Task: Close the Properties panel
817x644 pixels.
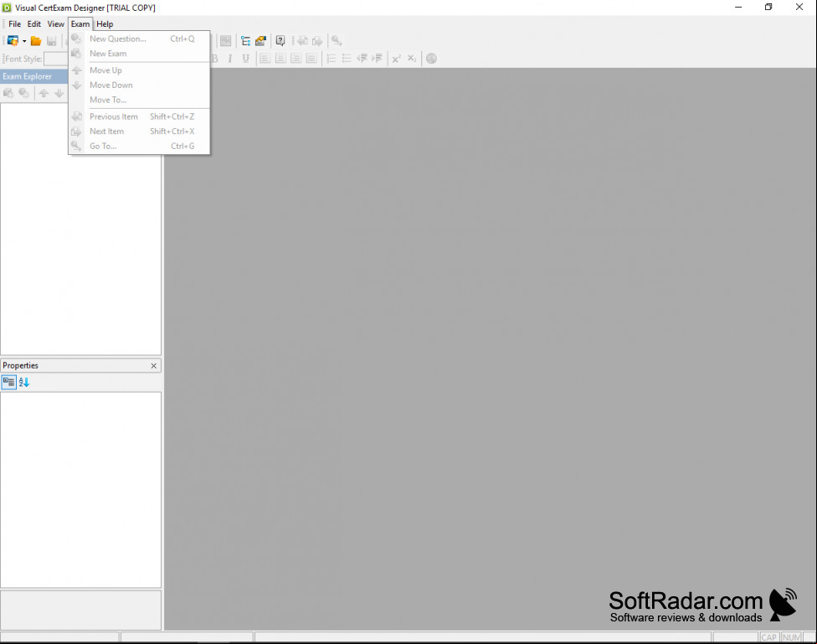Action: (x=154, y=365)
